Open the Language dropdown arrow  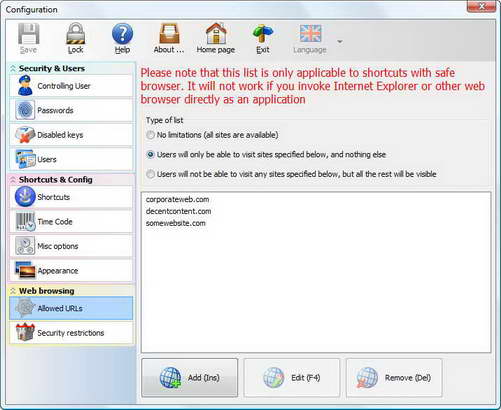(x=340, y=42)
